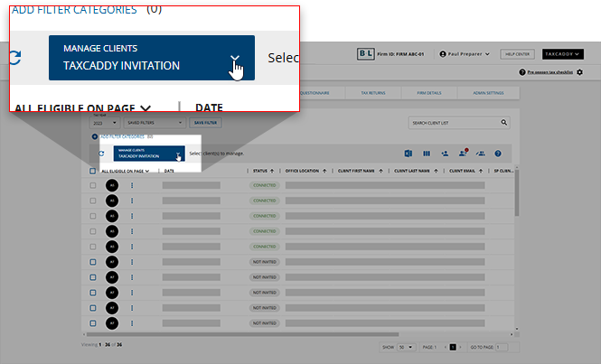Switch to the Firm Details tab

point(429,93)
